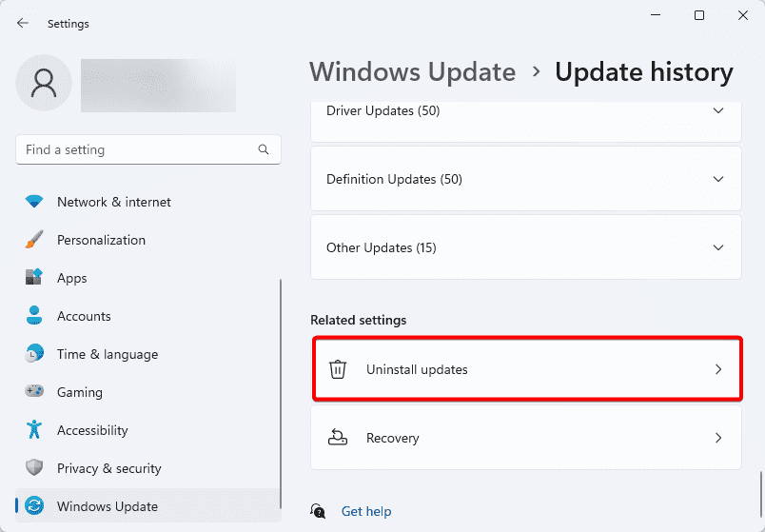Select Accounts in the sidebar
765x532 pixels.
148,316
